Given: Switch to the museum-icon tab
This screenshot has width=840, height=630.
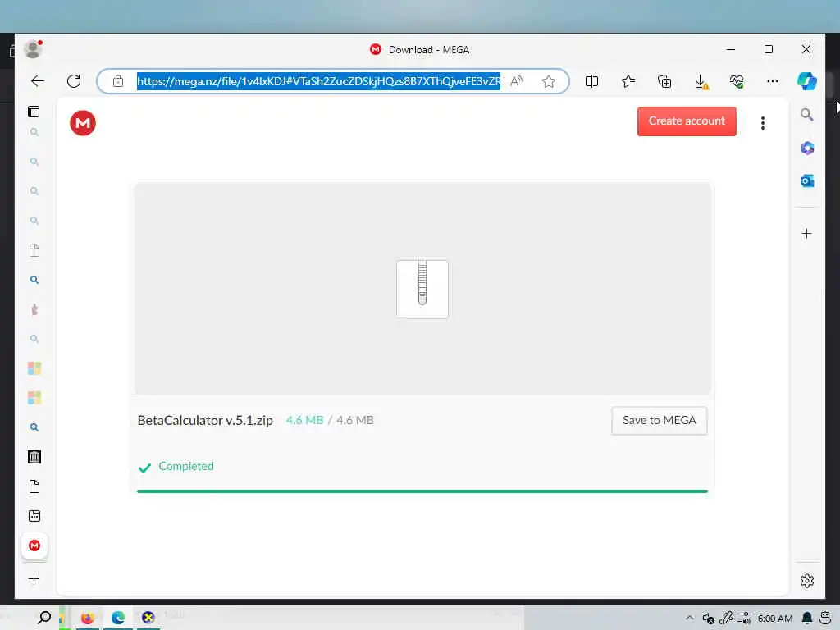Looking at the screenshot, I should pos(34,457).
